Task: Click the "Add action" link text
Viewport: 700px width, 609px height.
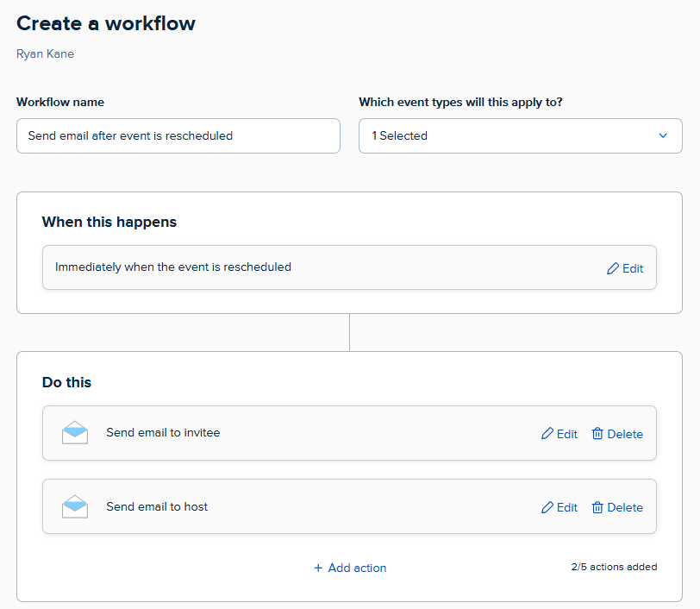Action: pyautogui.click(x=357, y=568)
